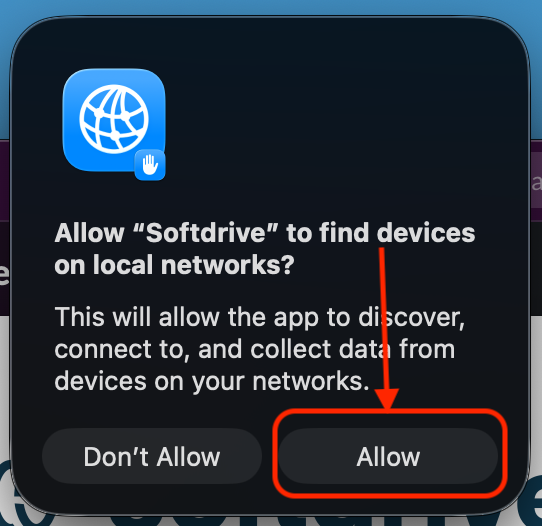Click the word "Allow" in the heading
The image size is (542, 526).
click(89, 233)
